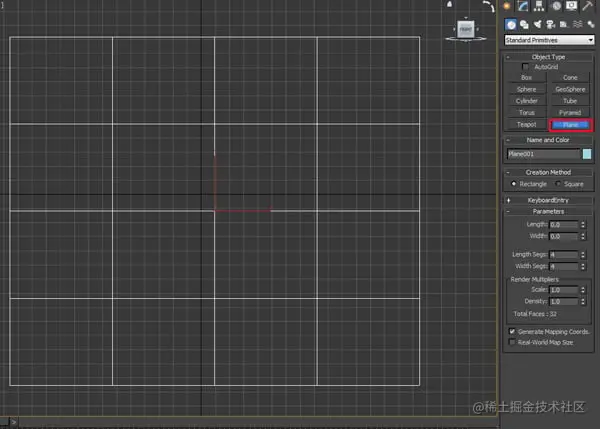The width and height of the screenshot is (600, 429).
Task: Click the Scale spinner arrows
Action: (583, 290)
